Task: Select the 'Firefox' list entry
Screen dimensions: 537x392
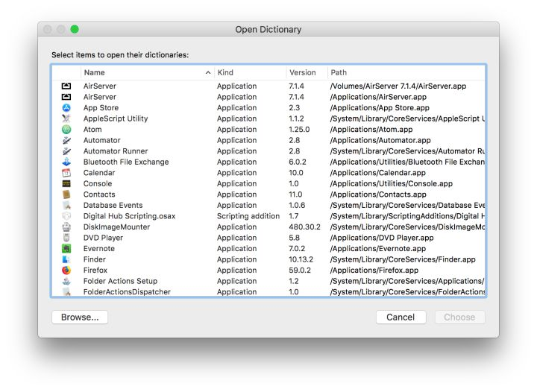Action: coord(95,271)
